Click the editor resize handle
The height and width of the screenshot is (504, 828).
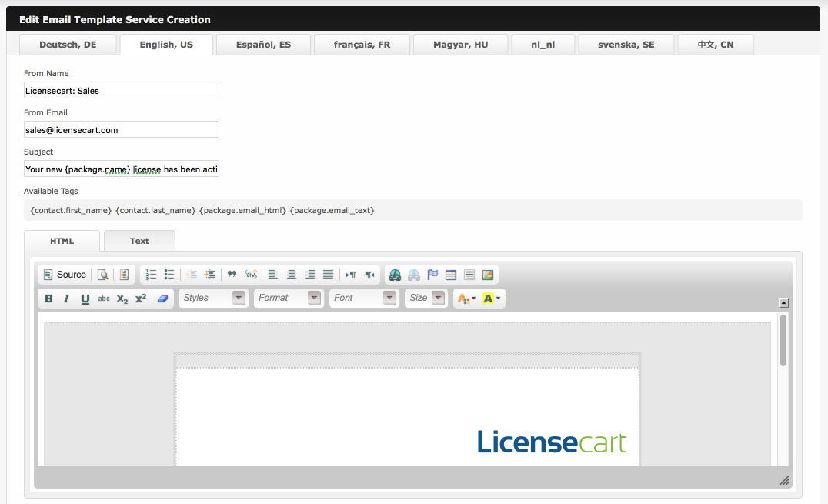(784, 480)
